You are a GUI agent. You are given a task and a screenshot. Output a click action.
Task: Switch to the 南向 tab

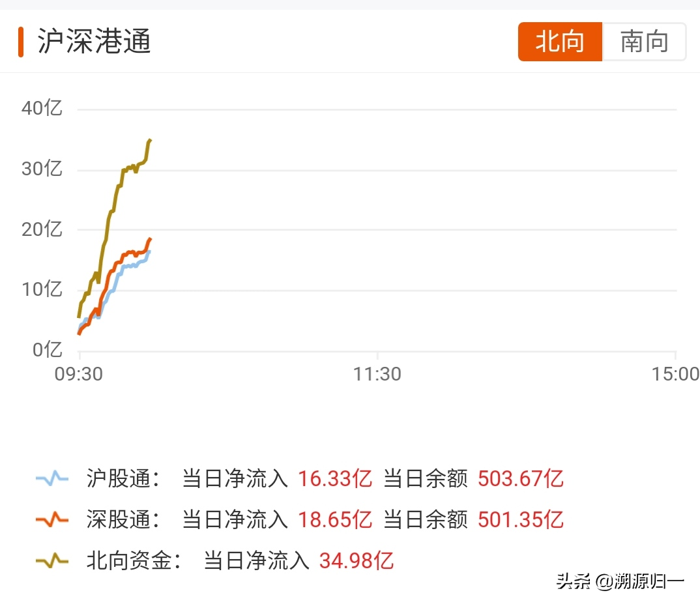(644, 42)
